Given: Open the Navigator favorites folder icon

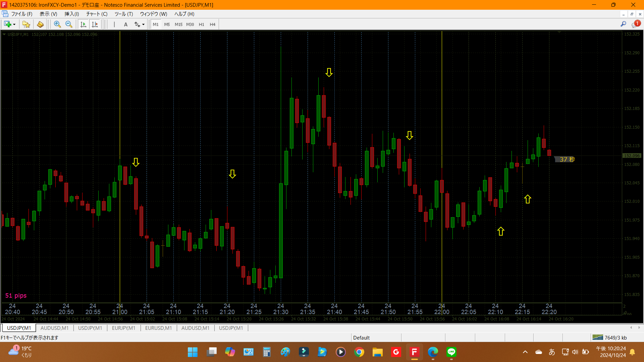Looking at the screenshot, I should [x=26, y=24].
